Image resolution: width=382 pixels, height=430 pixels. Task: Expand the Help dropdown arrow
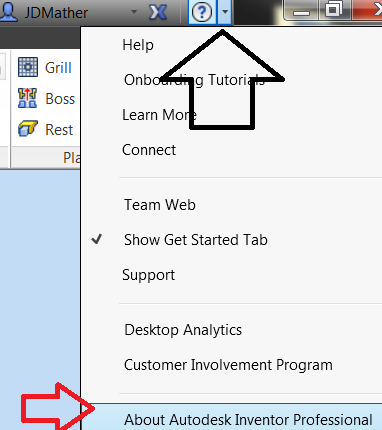(225, 12)
